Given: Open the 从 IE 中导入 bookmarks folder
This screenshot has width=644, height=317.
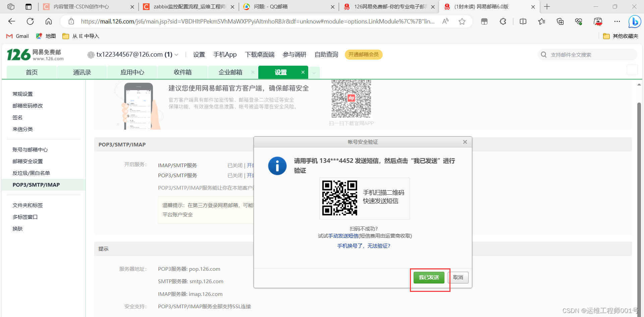Looking at the screenshot, I should coord(81,36).
